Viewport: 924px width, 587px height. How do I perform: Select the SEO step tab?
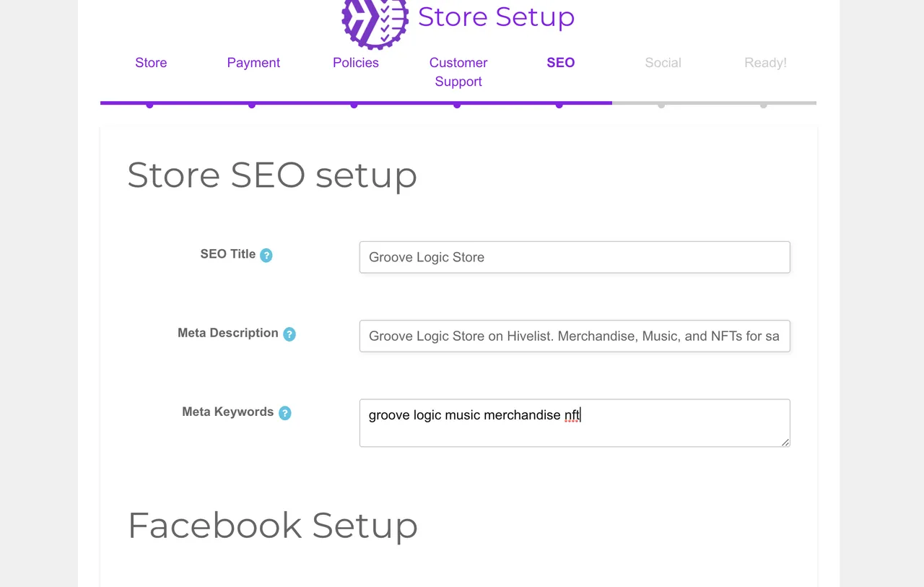pos(561,63)
